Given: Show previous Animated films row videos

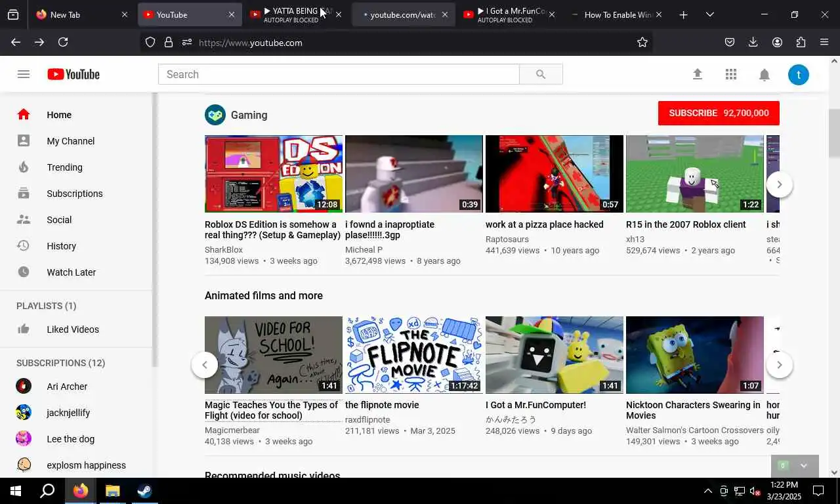Looking at the screenshot, I should (205, 365).
